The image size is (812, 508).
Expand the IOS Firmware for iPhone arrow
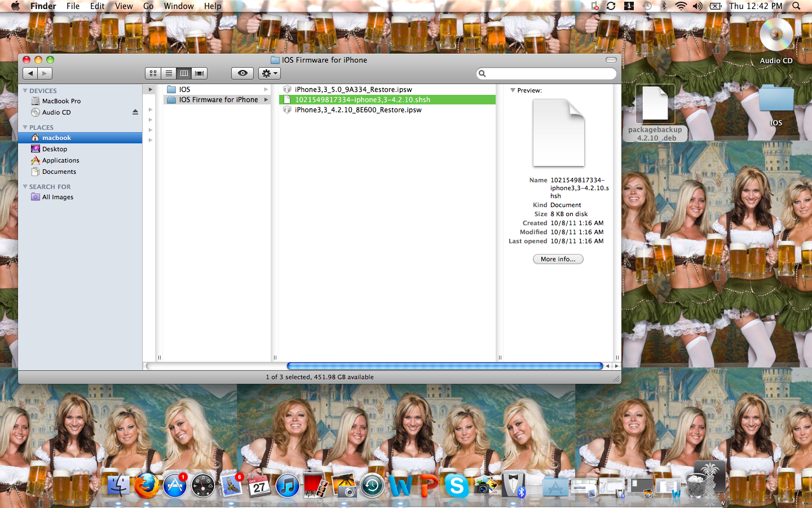click(x=266, y=99)
